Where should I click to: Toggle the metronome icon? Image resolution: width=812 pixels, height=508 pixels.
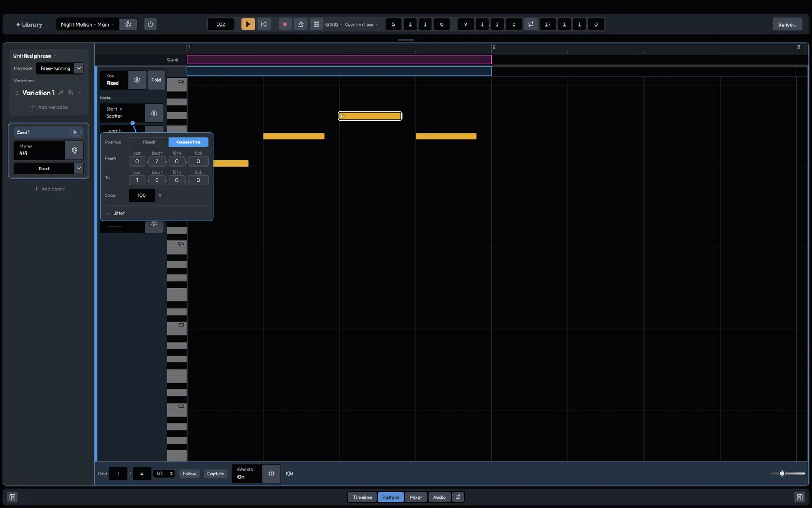[301, 24]
